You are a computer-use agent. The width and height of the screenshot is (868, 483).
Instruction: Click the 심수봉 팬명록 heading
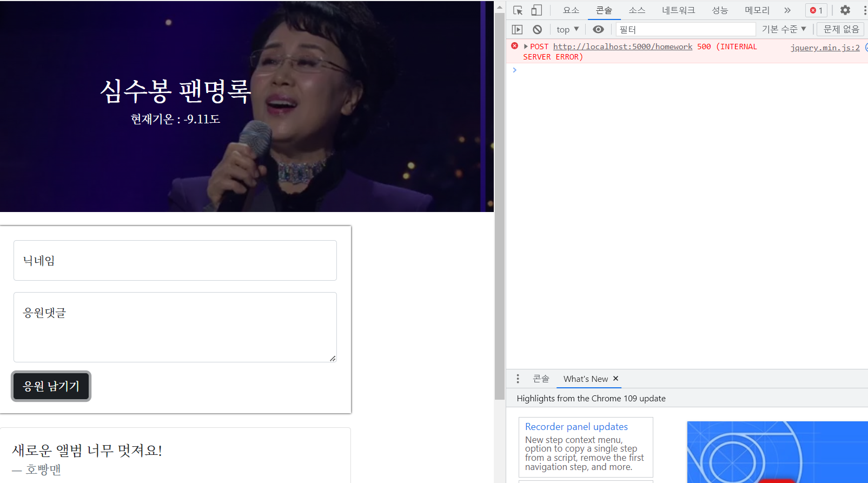pos(176,90)
